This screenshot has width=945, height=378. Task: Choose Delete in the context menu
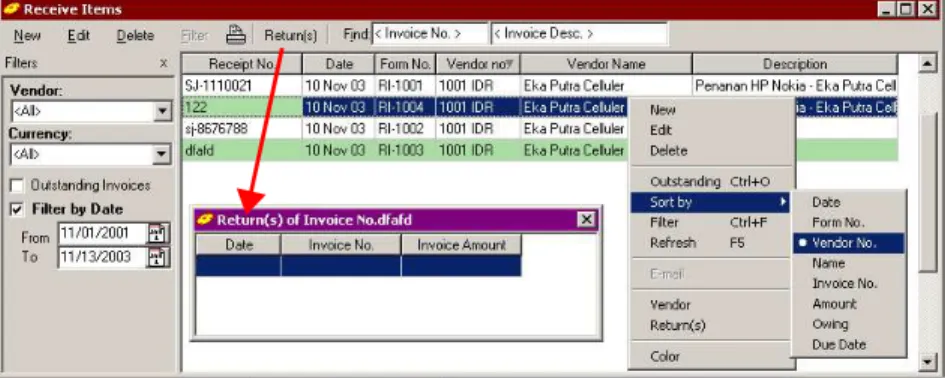tap(668, 151)
